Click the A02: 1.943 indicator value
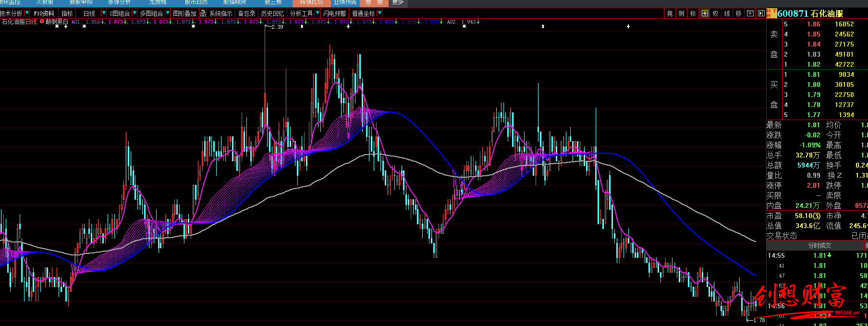 463,22
